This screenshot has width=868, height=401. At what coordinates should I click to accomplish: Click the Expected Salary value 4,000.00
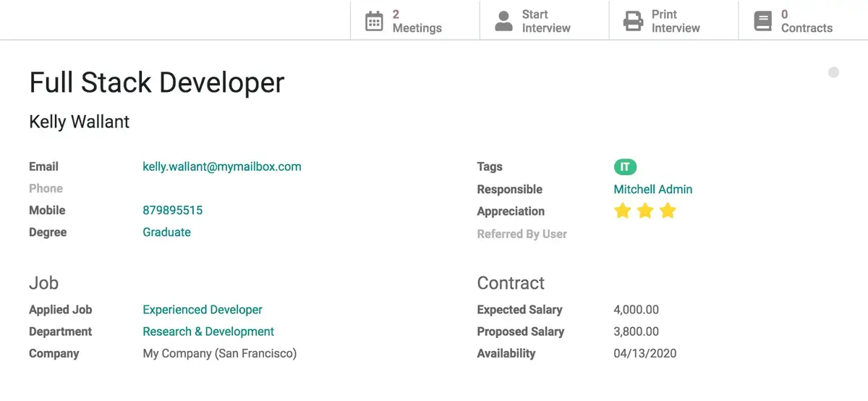point(637,310)
